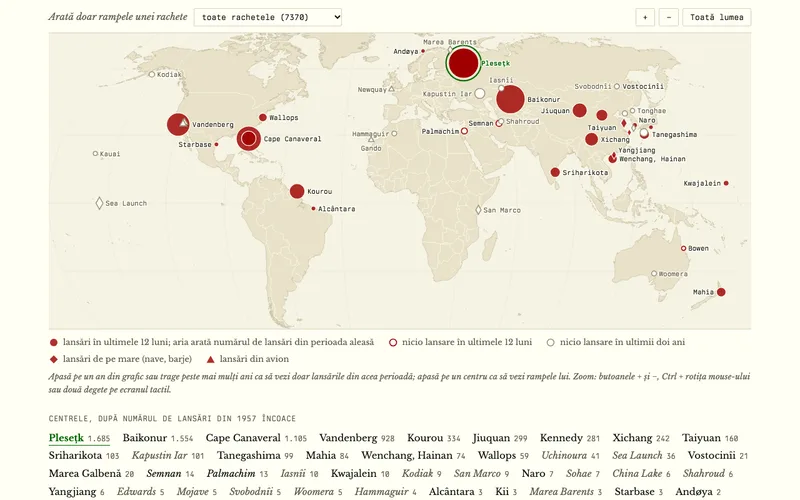Select the Newquay triangle marker
Viewport: 800px width, 500px height.
(391, 89)
